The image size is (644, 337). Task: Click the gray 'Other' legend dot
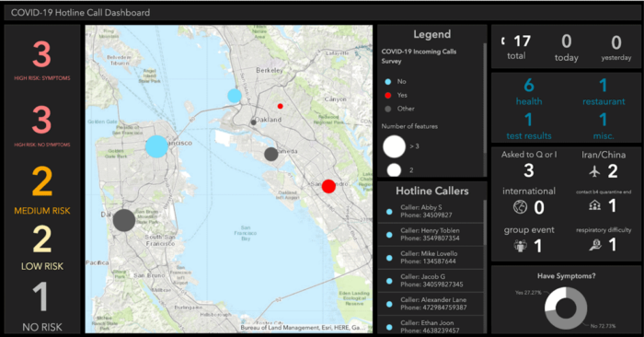387,109
